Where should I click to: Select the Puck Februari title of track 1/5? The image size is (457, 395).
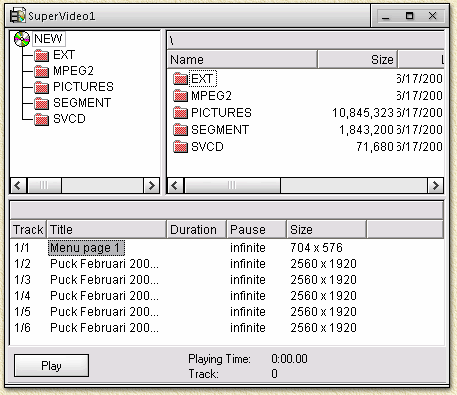pos(104,312)
